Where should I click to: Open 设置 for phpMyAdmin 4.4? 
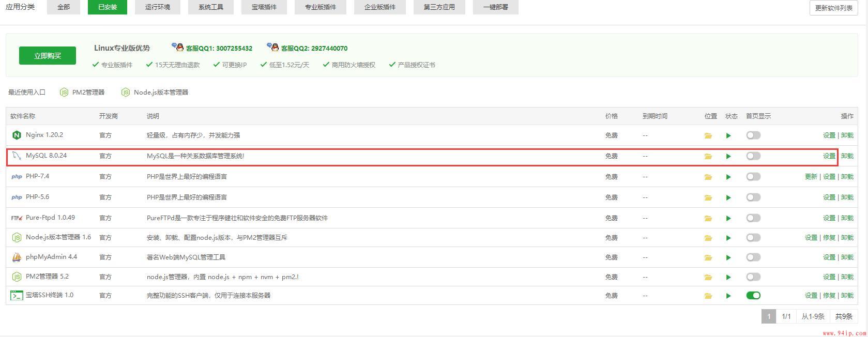[829, 257]
